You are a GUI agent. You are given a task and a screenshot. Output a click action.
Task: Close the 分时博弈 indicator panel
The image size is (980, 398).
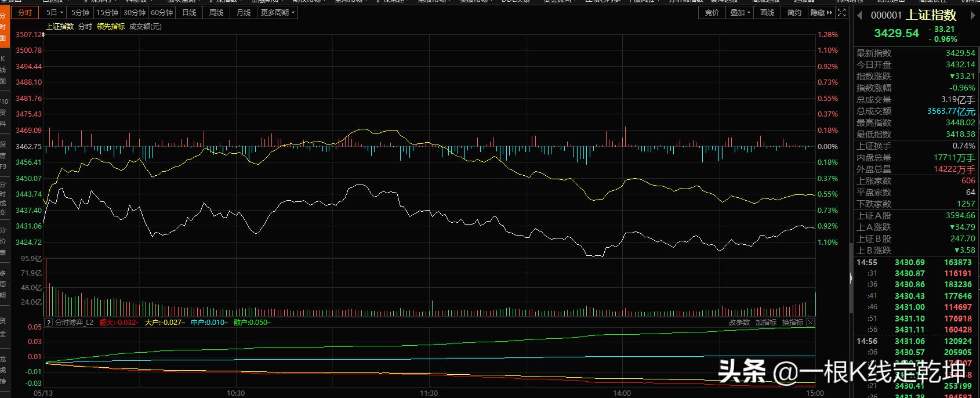810,323
